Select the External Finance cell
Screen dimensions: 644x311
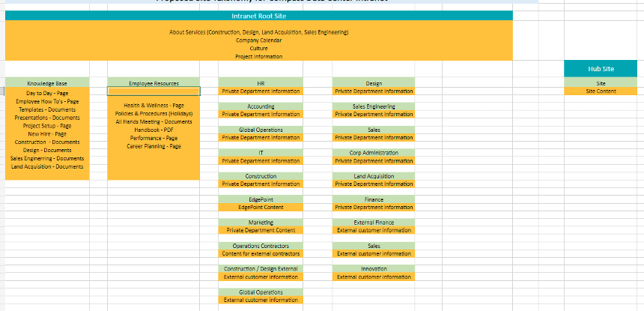click(374, 223)
